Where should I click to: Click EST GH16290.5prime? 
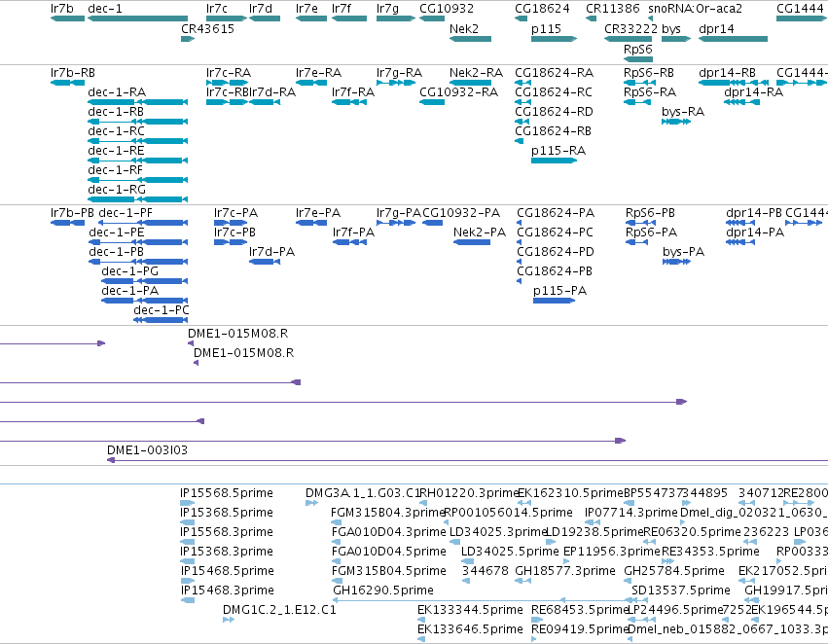coord(483,599)
